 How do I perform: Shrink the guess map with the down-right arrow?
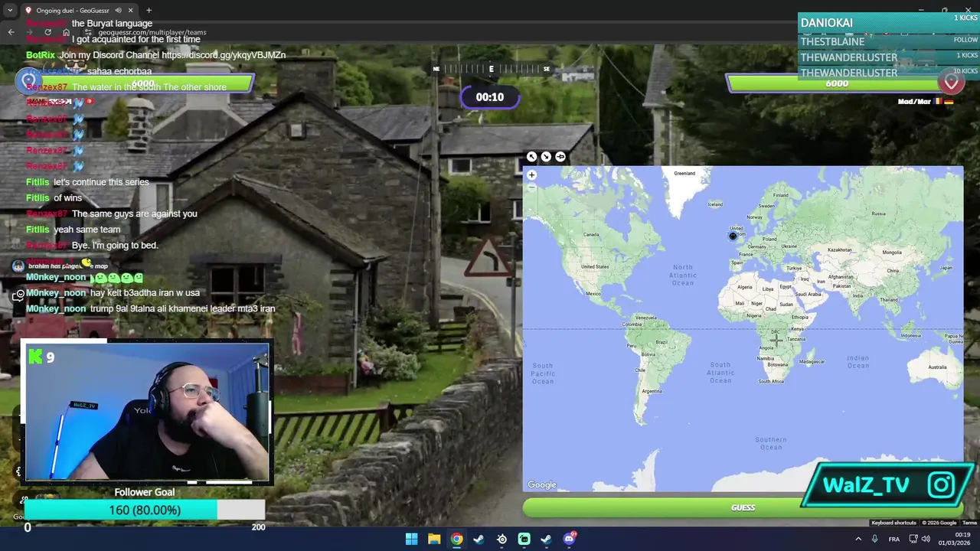pyautogui.click(x=546, y=157)
